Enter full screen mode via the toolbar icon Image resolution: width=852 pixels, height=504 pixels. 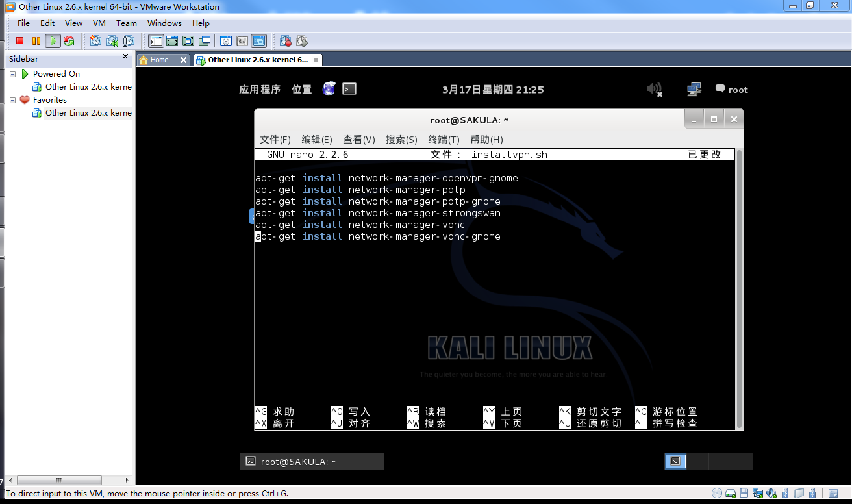tap(188, 41)
